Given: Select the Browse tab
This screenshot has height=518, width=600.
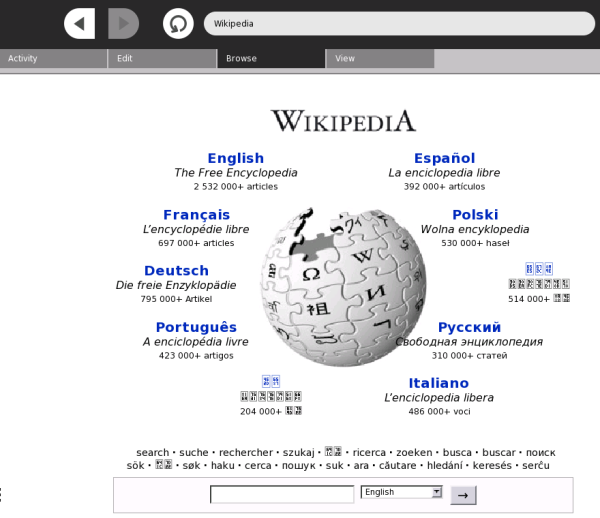Looking at the screenshot, I should [x=271, y=59].
